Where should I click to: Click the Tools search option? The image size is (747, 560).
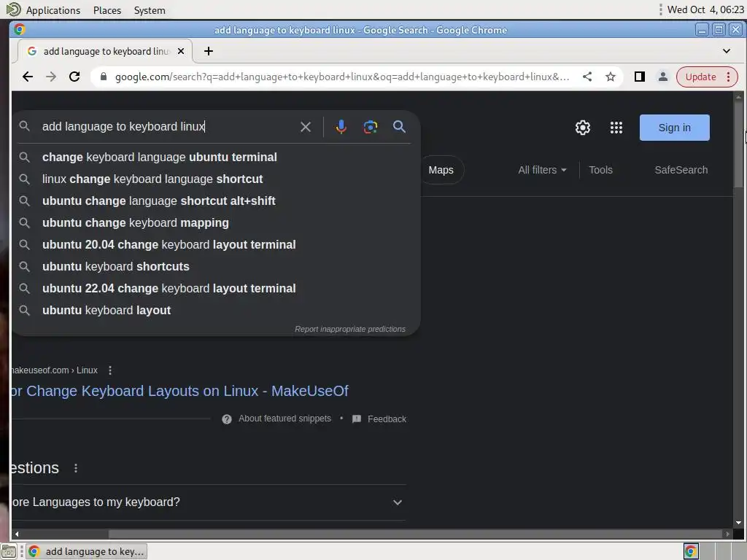point(601,170)
